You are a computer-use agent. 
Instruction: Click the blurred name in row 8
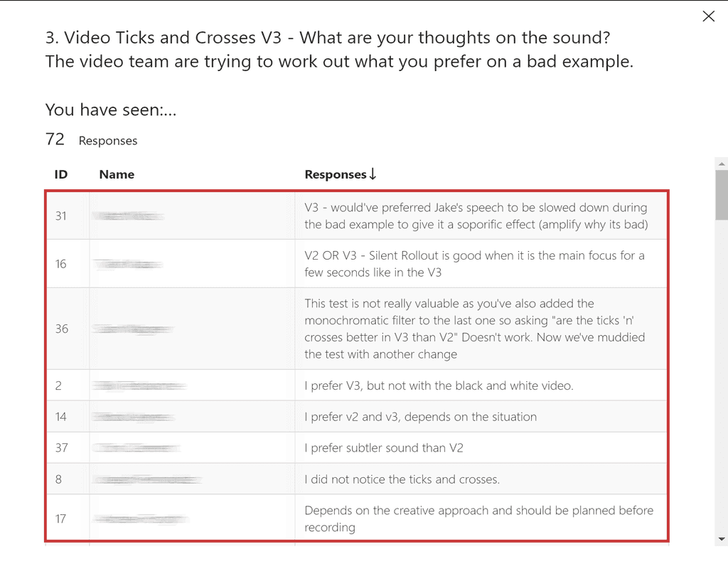tap(147, 480)
